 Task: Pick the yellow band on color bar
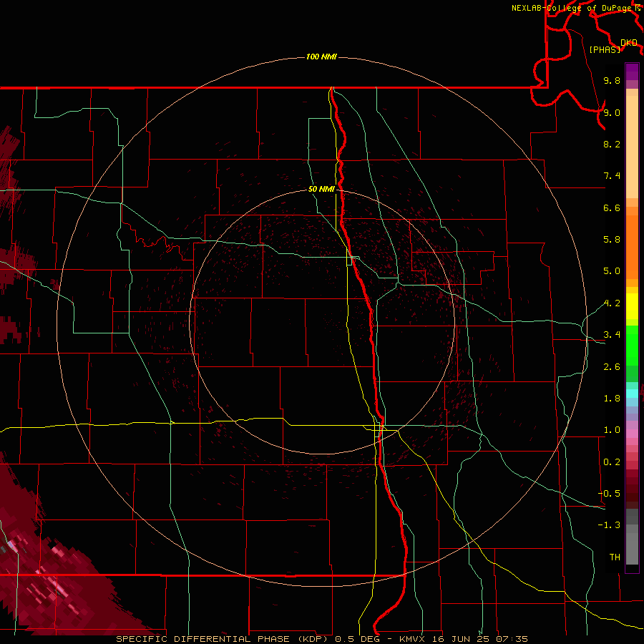pyautogui.click(x=632, y=306)
